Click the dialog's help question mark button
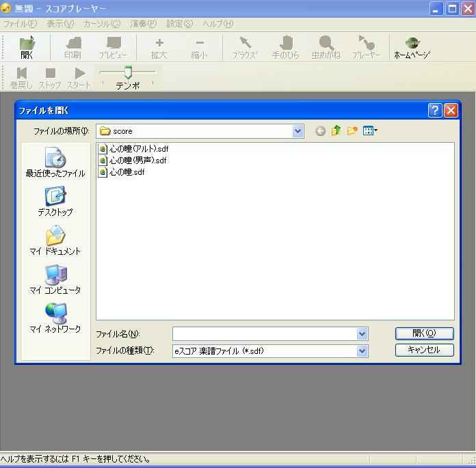 pyautogui.click(x=435, y=110)
